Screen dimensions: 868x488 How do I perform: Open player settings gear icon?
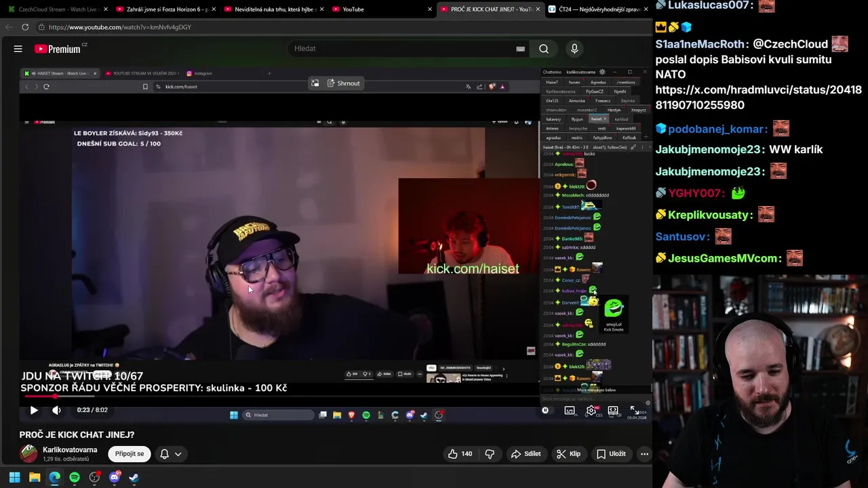click(591, 410)
